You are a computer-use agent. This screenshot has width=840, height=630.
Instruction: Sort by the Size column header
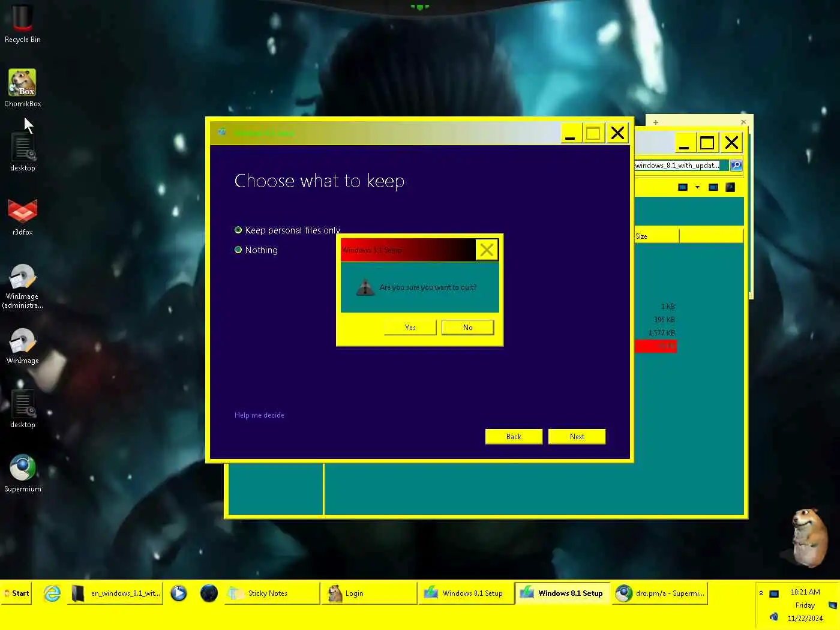click(x=656, y=236)
